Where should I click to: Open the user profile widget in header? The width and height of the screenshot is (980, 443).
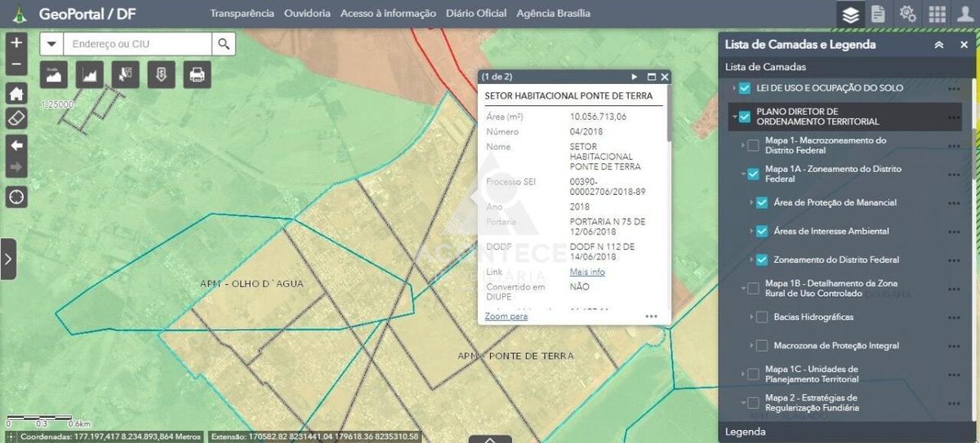pyautogui.click(x=965, y=14)
